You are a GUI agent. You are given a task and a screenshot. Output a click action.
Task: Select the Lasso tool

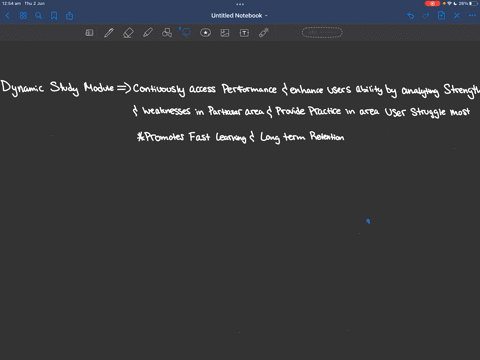[186, 32]
